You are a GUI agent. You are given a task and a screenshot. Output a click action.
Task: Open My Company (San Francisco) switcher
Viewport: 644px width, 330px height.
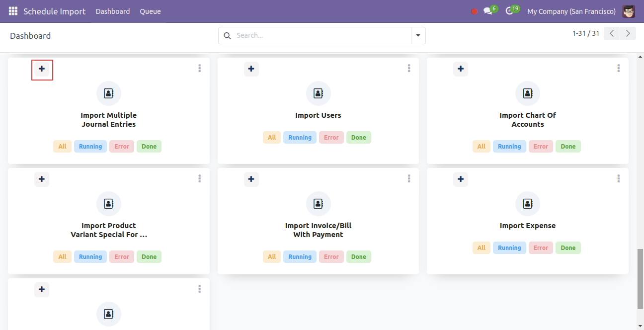pyautogui.click(x=571, y=11)
